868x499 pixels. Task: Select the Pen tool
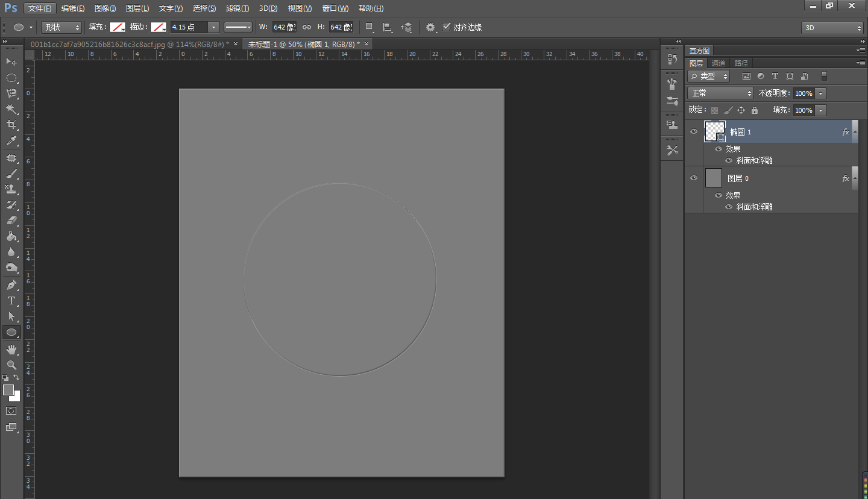pyautogui.click(x=11, y=284)
